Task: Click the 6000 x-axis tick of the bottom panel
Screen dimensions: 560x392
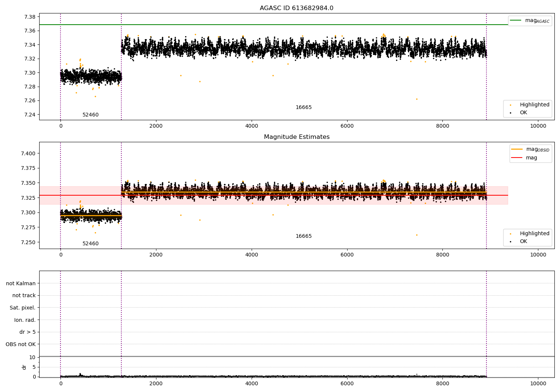Action: [x=347, y=383]
